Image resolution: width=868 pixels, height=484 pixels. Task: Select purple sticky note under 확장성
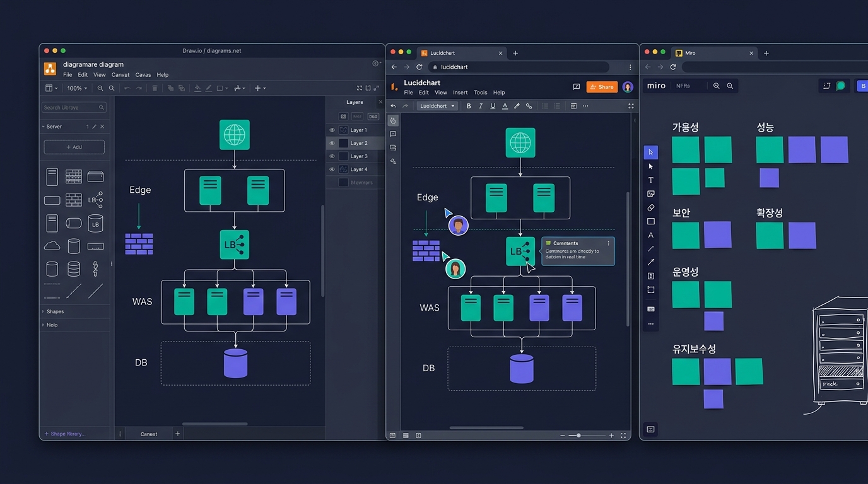coord(802,235)
